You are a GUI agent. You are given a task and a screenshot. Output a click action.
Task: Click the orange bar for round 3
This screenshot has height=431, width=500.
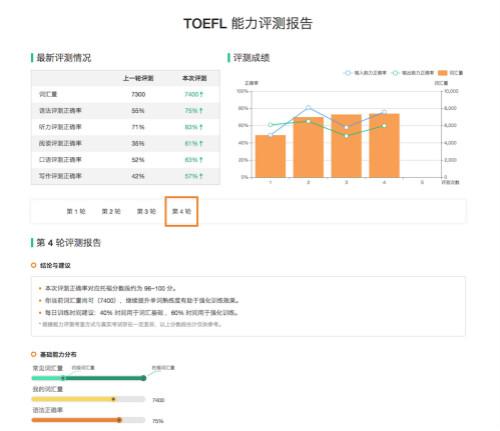346,146
